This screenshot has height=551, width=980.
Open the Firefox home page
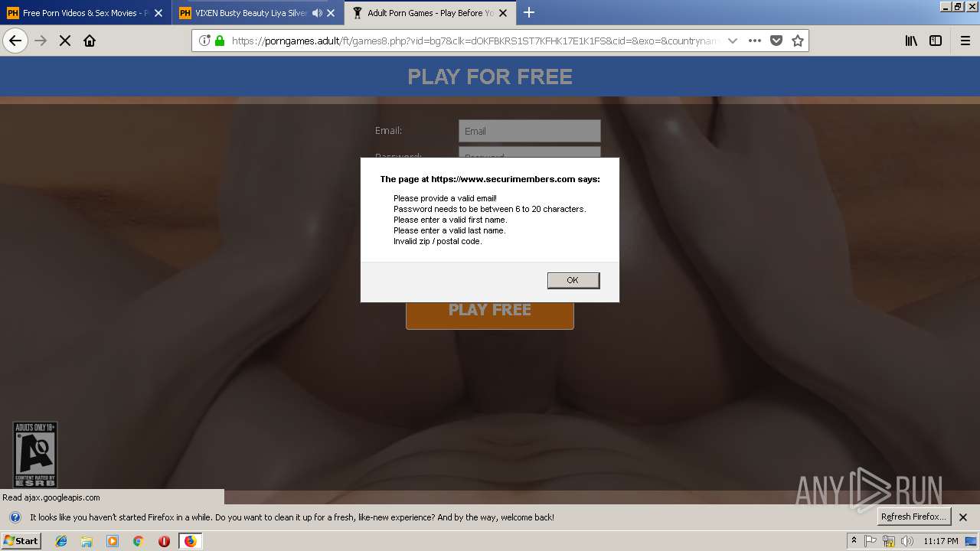pos(90,41)
